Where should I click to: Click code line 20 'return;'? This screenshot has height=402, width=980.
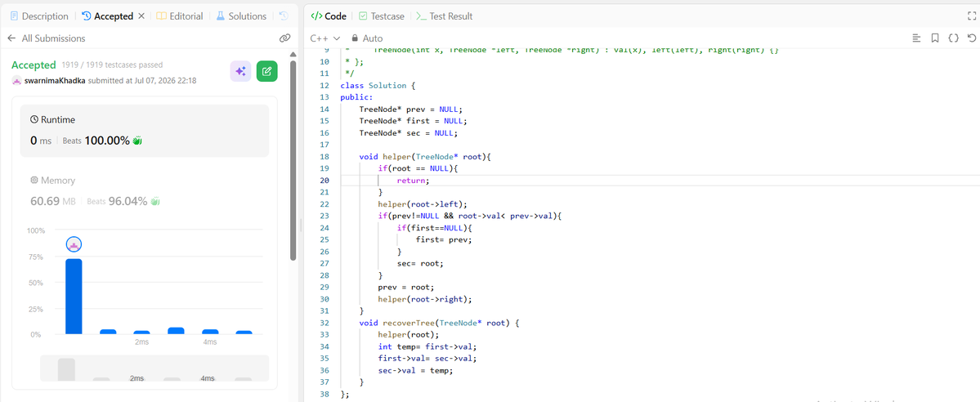[414, 180]
